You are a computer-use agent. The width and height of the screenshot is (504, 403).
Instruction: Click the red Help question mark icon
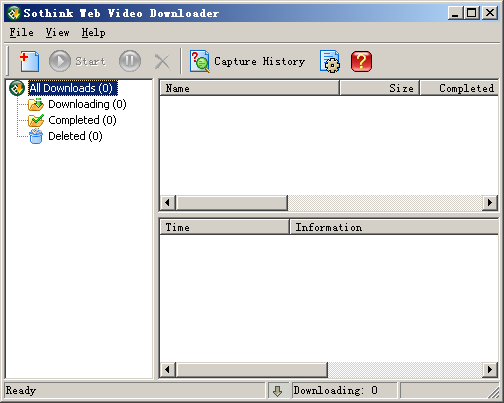pyautogui.click(x=361, y=61)
